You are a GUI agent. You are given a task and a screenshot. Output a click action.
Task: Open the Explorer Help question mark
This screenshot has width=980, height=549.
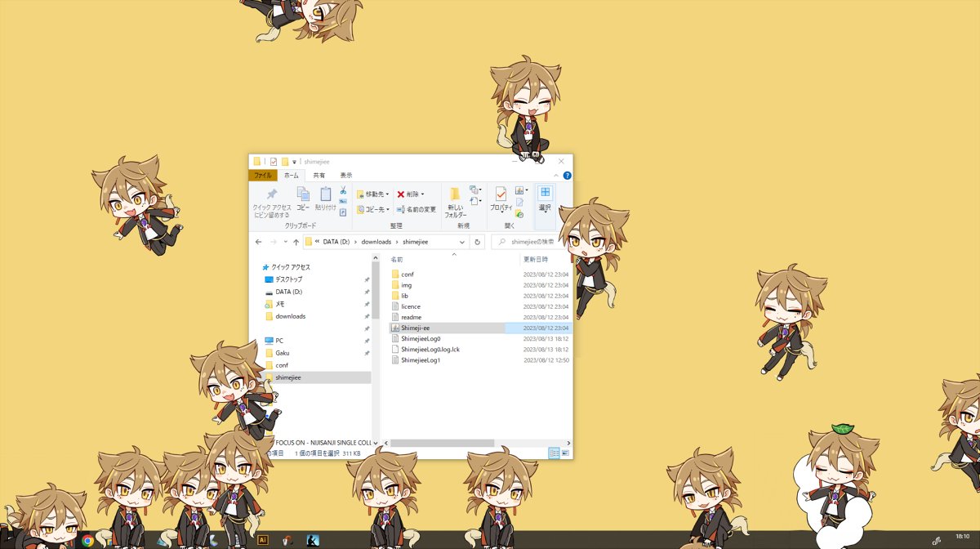567,176
